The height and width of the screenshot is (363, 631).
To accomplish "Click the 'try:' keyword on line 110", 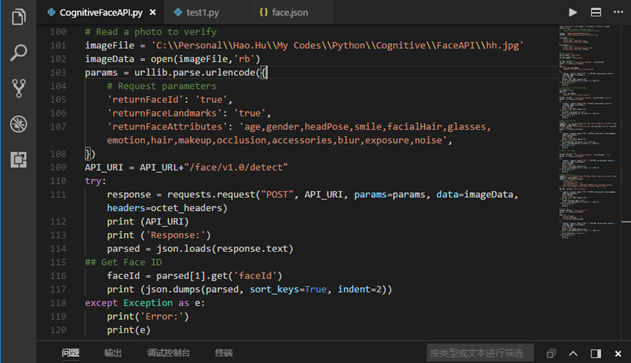I will 95,181.
